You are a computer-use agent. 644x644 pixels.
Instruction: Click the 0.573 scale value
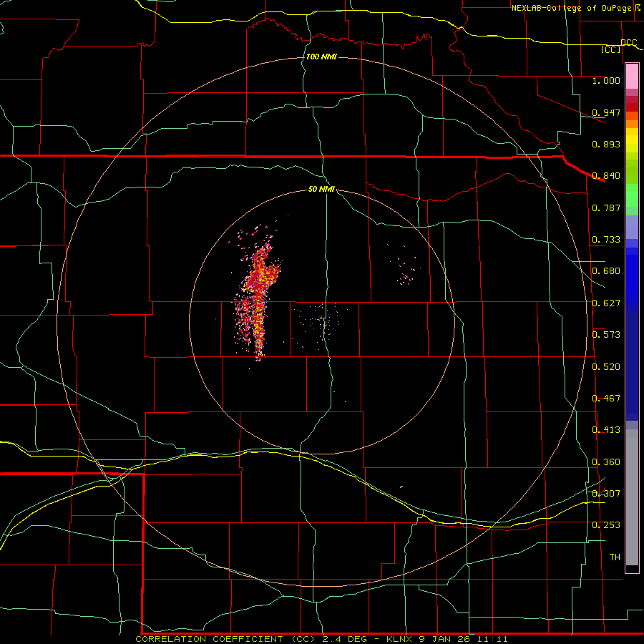pyautogui.click(x=606, y=335)
